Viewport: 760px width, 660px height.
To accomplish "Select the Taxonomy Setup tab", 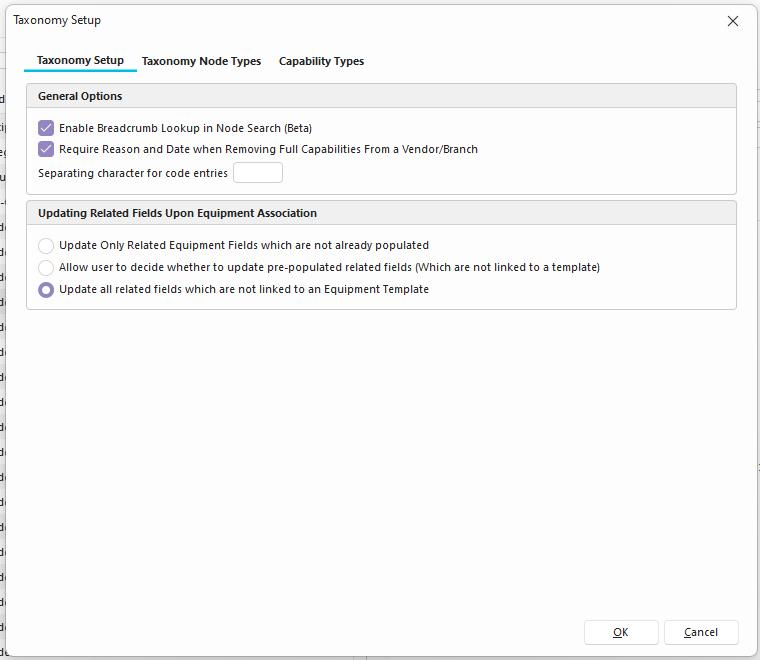I will pyautogui.click(x=80, y=60).
